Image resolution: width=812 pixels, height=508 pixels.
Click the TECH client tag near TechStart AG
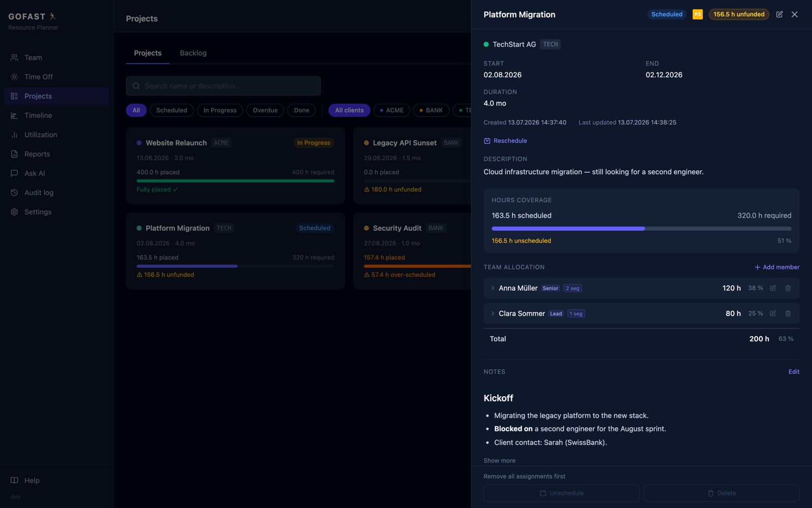click(550, 44)
